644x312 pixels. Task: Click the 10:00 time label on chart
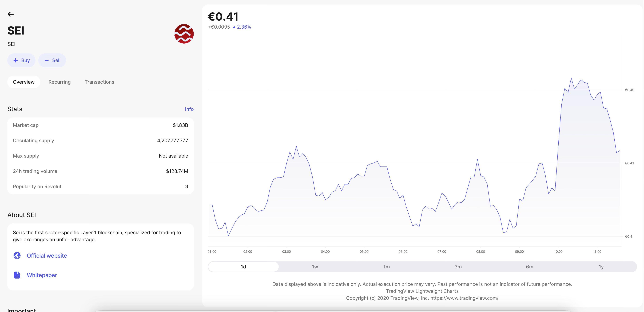(x=558, y=251)
